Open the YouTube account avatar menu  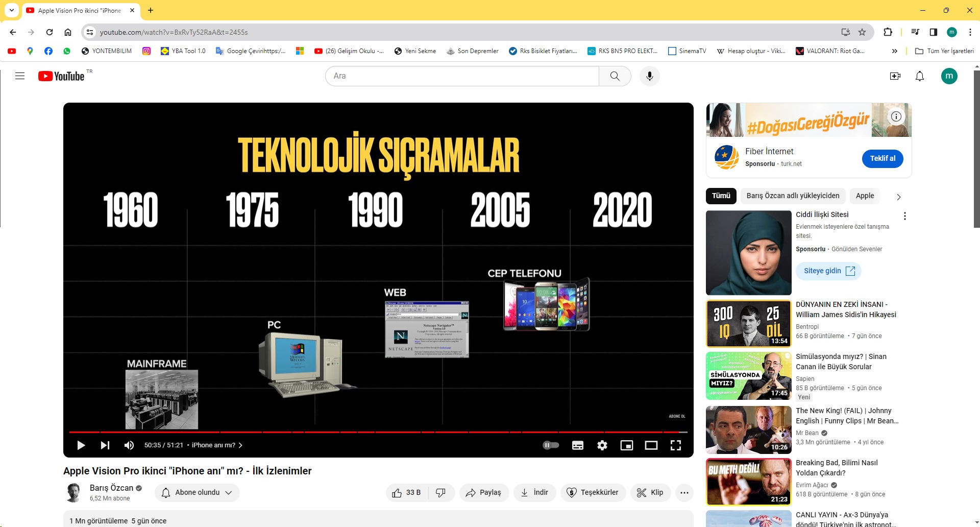[949, 76]
